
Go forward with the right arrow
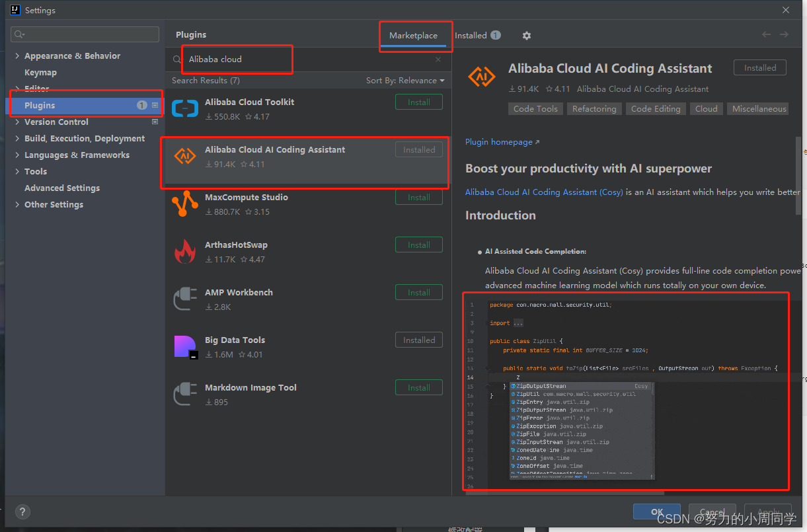[x=784, y=34]
